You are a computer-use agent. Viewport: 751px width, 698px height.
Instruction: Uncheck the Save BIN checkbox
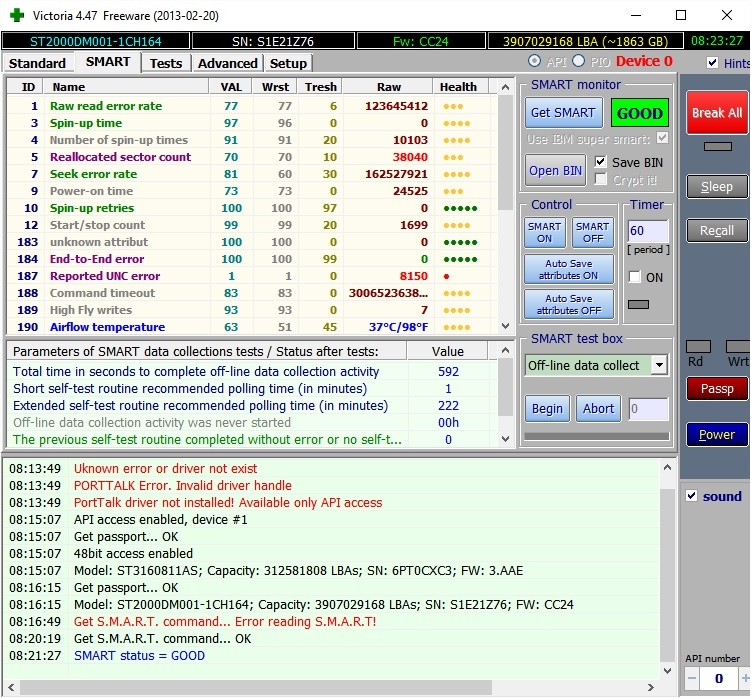point(600,162)
